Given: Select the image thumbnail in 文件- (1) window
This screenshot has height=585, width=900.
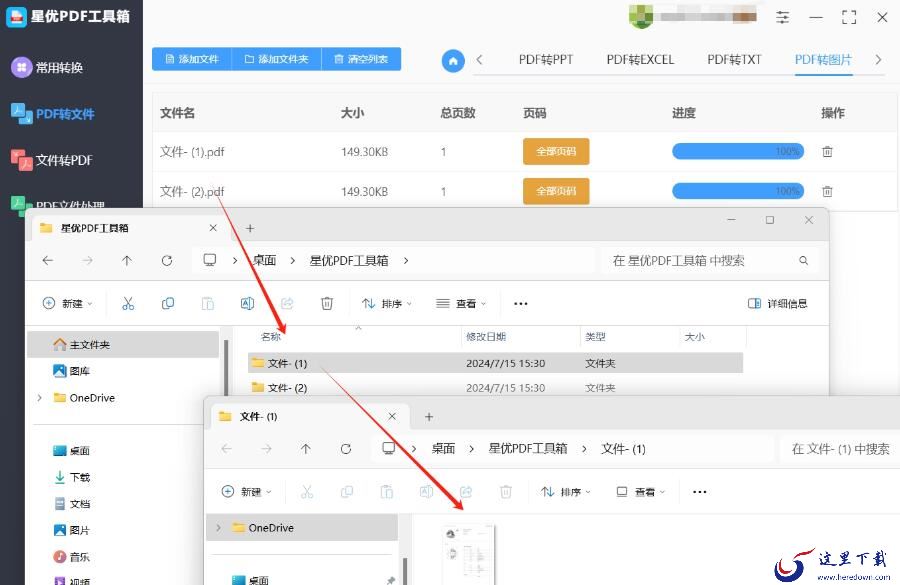Looking at the screenshot, I should coord(468,554).
